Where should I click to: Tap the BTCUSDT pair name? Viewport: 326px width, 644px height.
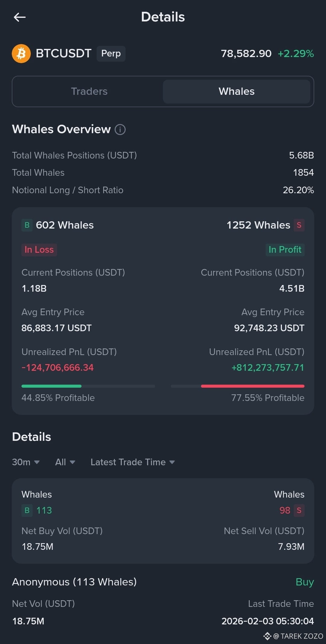(63, 54)
